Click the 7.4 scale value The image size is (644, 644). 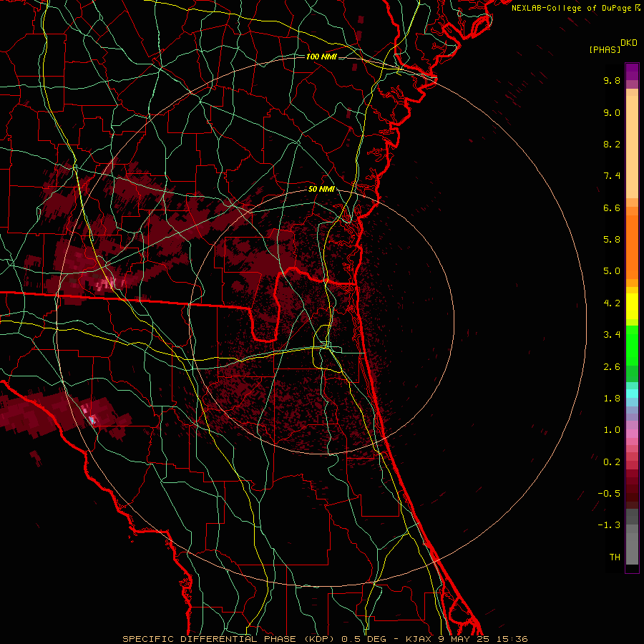[x=612, y=176]
